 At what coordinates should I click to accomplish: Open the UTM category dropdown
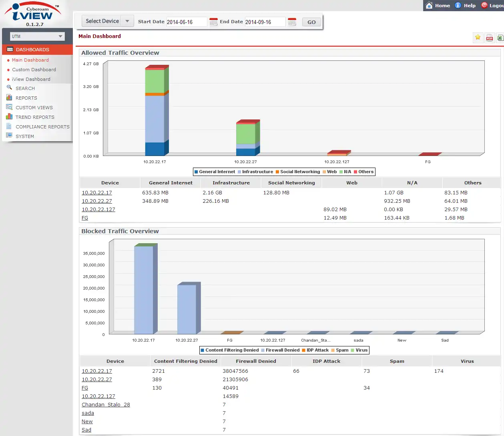[37, 36]
